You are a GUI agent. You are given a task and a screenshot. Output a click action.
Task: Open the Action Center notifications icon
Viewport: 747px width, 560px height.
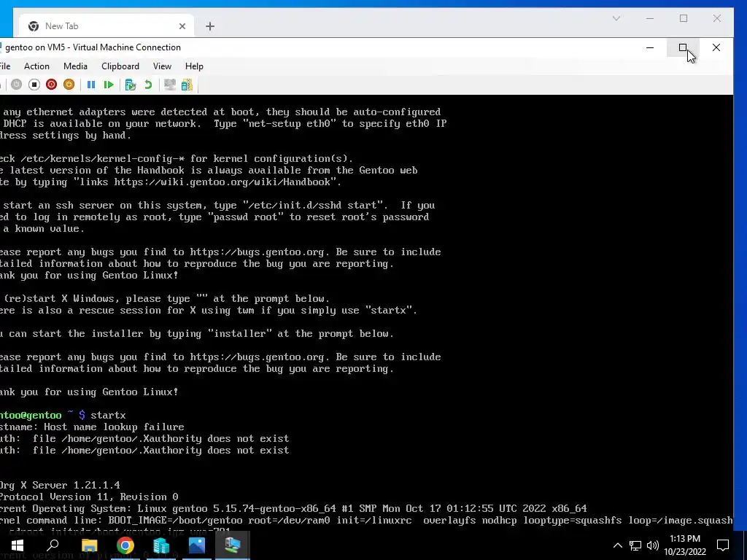pos(723,545)
